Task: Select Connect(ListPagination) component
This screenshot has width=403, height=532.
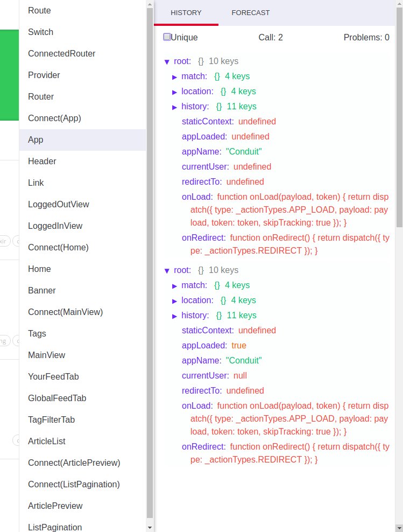Action: pyautogui.click(x=83, y=485)
